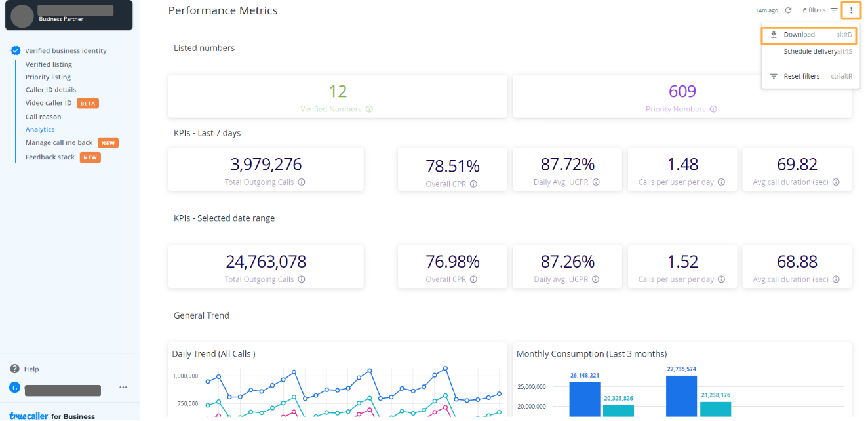Click 27,735,574 blue bar in Monthly Consumption
The image size is (868, 421).
pos(681,396)
